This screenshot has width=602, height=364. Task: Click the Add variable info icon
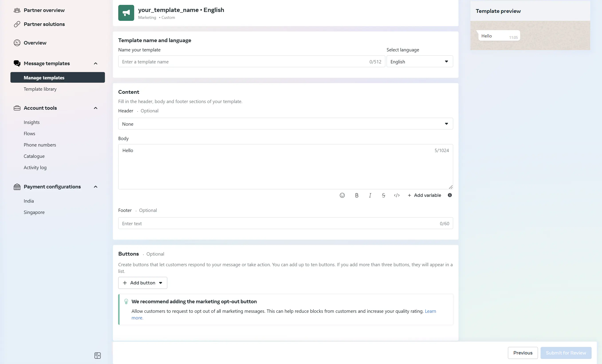click(450, 195)
